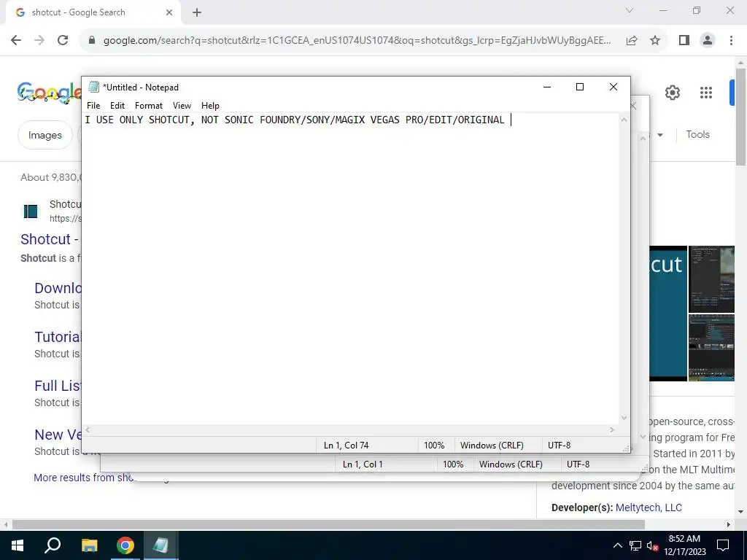The width and height of the screenshot is (747, 560).
Task: Switch to Chrome from taskbar
Action: 125,545
